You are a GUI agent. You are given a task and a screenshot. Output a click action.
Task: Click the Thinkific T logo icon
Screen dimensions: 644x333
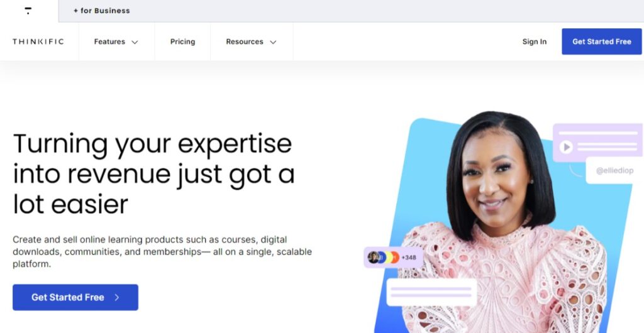(28, 11)
